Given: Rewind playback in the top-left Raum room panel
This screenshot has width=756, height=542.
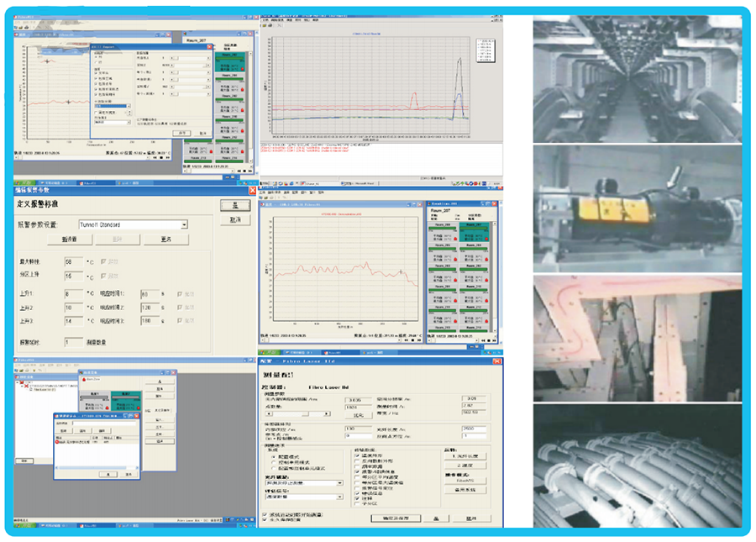Looking at the screenshot, I should click(239, 171).
